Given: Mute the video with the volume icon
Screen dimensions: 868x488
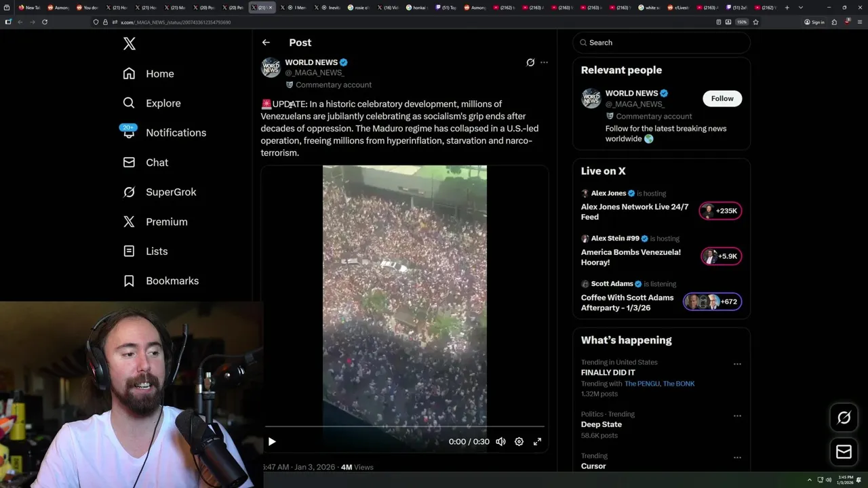Looking at the screenshot, I should click(x=500, y=442).
